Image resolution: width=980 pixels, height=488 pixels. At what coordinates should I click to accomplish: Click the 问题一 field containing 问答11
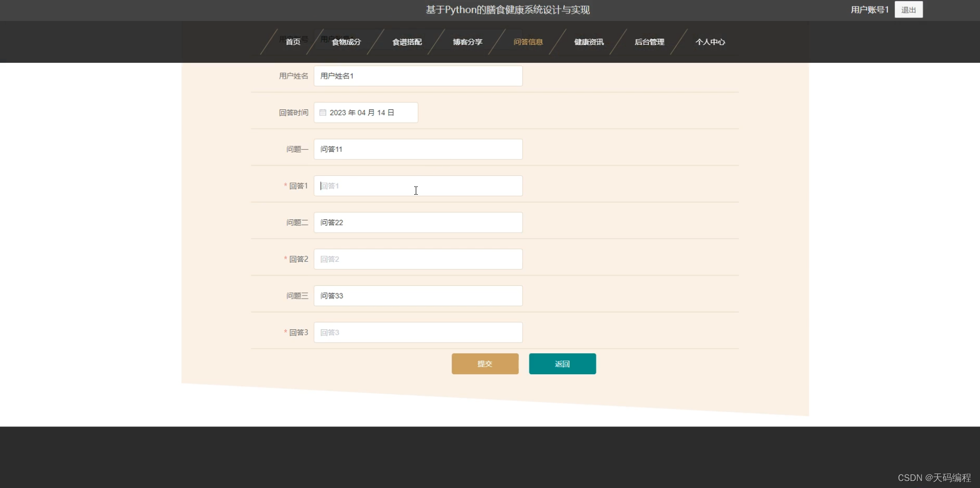[x=418, y=149]
